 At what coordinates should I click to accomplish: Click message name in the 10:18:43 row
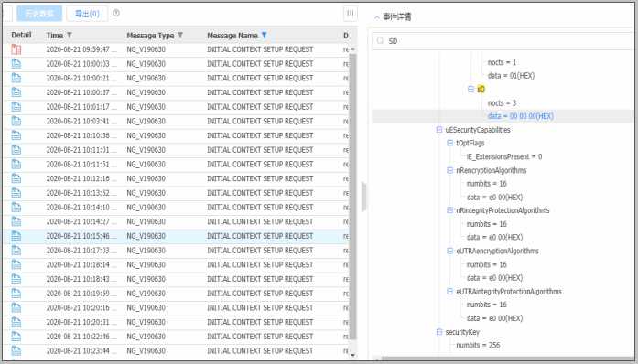click(260, 279)
